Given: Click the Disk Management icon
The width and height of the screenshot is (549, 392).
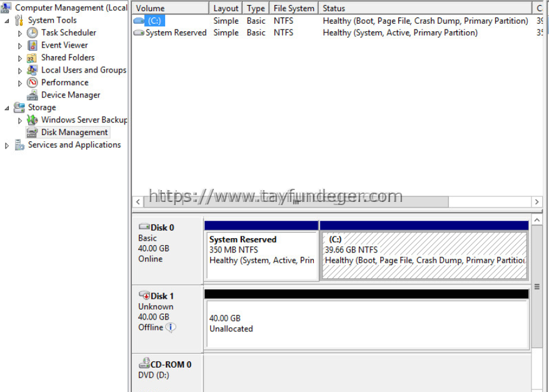Looking at the screenshot, I should point(33,133).
